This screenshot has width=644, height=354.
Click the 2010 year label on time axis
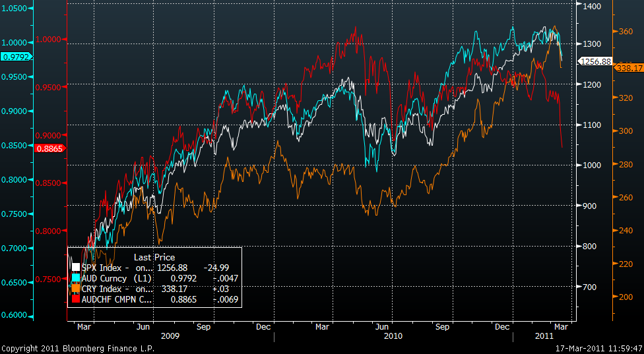click(393, 336)
